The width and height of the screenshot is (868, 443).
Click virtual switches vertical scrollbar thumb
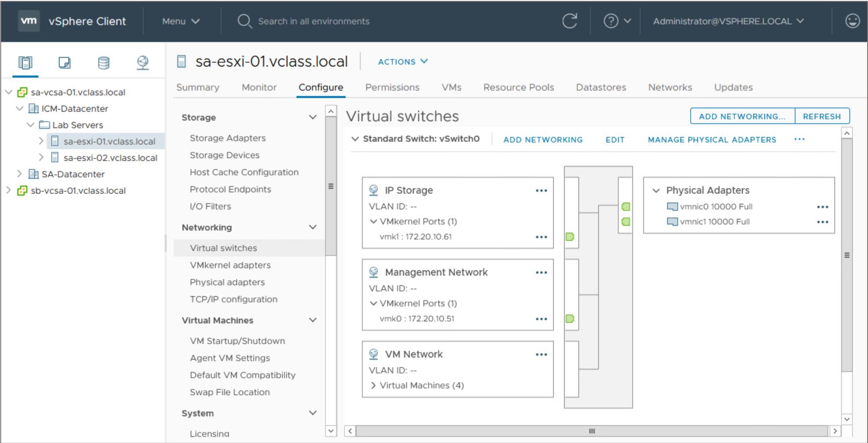tap(847, 255)
